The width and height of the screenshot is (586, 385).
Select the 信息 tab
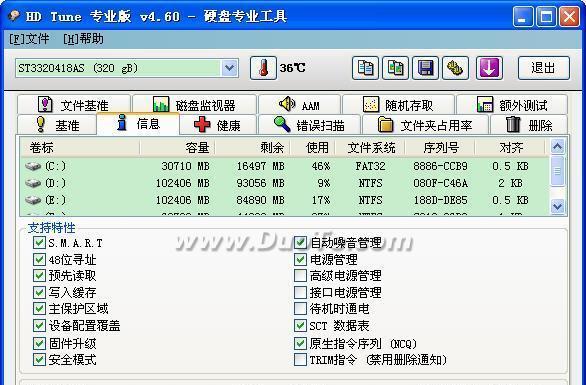[138, 123]
